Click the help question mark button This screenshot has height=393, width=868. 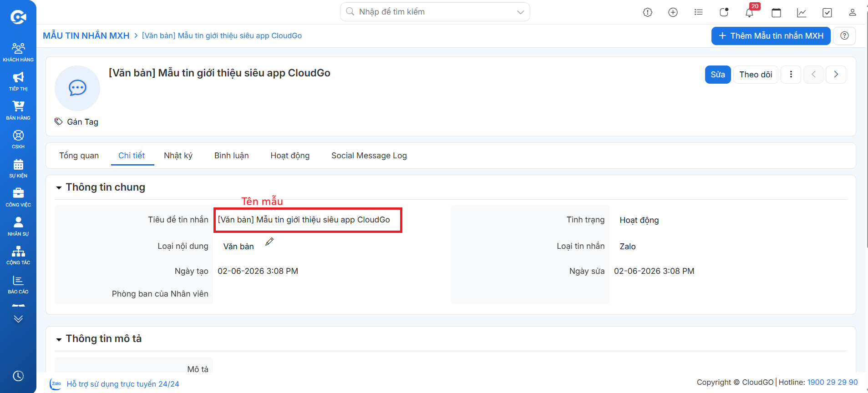click(844, 36)
